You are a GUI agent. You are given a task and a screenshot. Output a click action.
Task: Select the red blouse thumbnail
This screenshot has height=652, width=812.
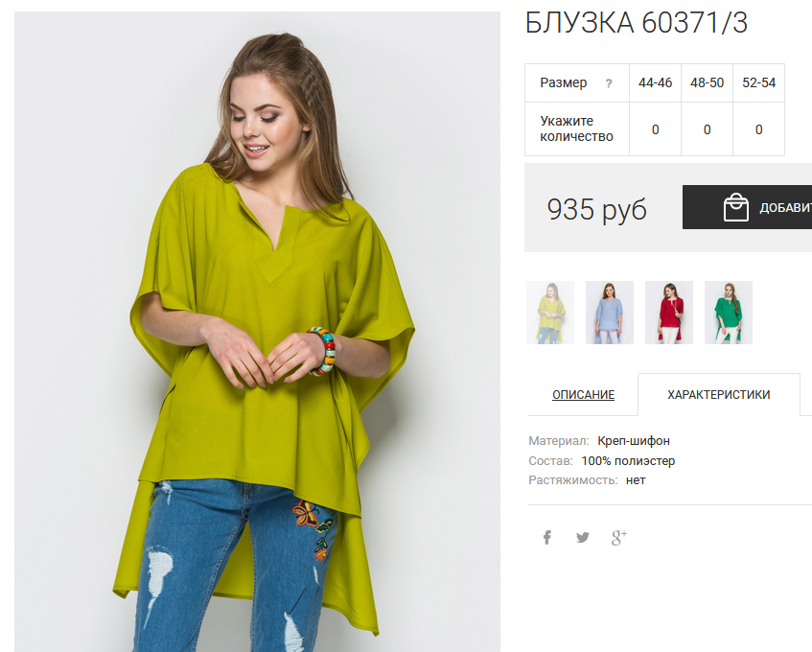tap(669, 313)
